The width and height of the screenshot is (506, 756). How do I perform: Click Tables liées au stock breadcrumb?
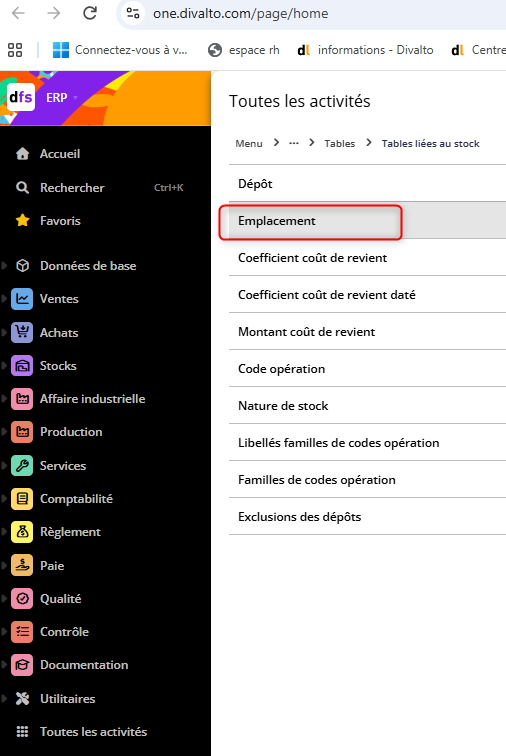(x=430, y=144)
